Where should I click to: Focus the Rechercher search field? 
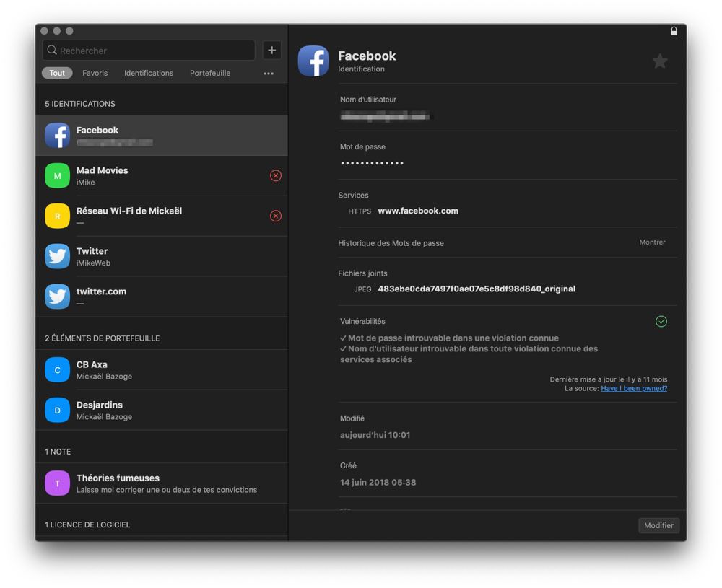(x=148, y=51)
